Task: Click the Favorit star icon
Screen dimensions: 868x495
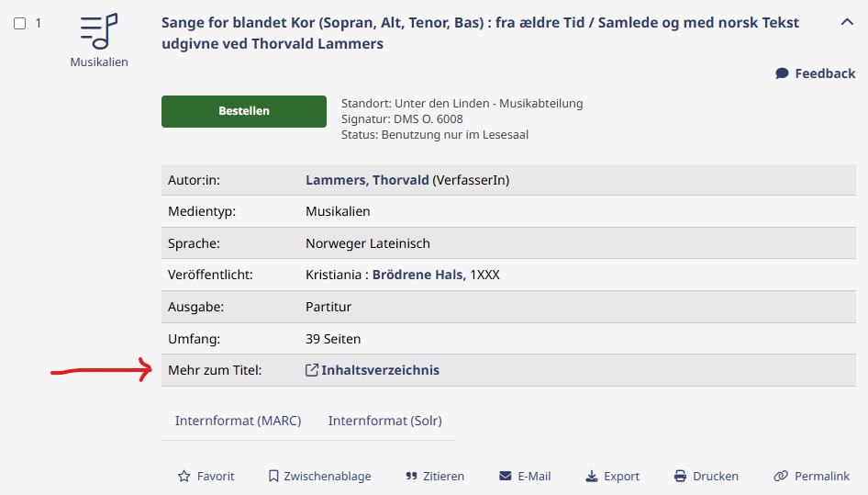Action: click(184, 476)
